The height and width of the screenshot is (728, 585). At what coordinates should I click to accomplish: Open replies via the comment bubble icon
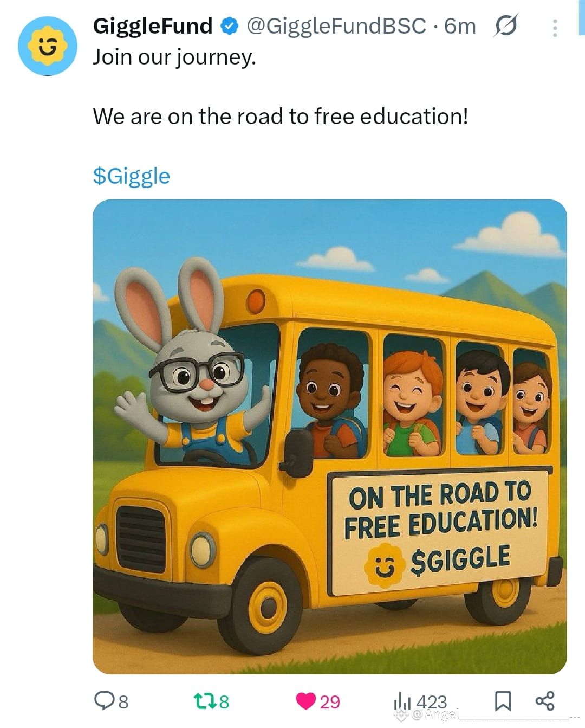[x=104, y=701]
